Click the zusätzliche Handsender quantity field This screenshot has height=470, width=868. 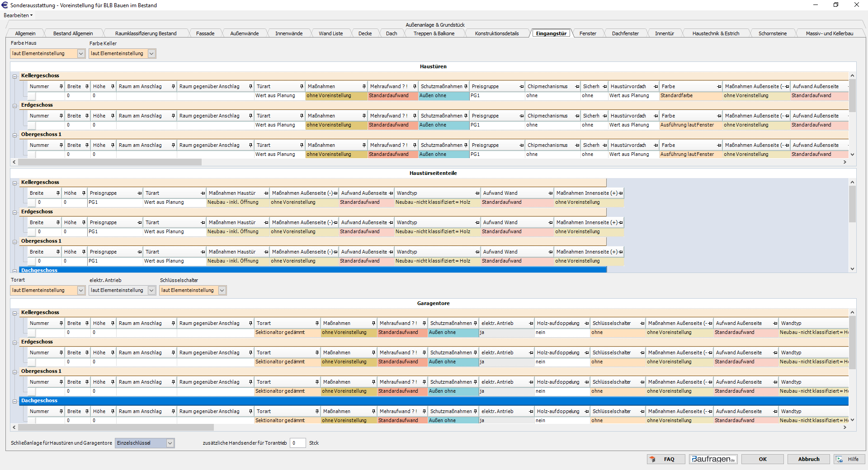coord(297,443)
